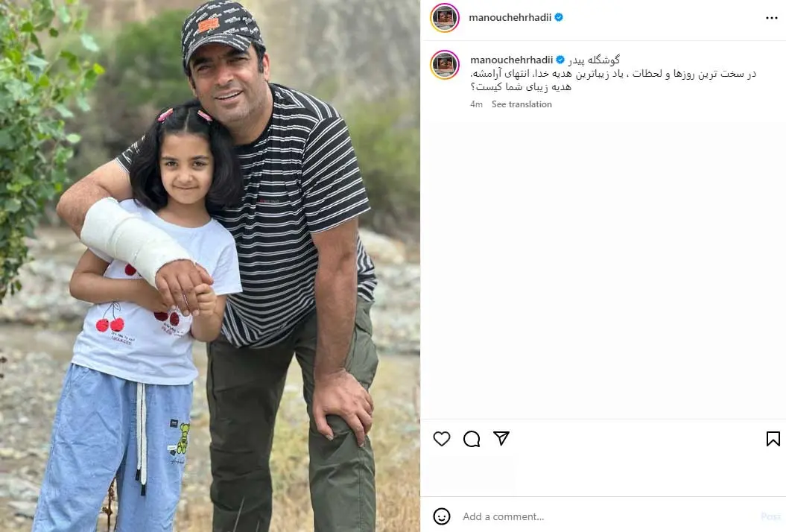Open comments via the speech bubble icon

(x=472, y=439)
